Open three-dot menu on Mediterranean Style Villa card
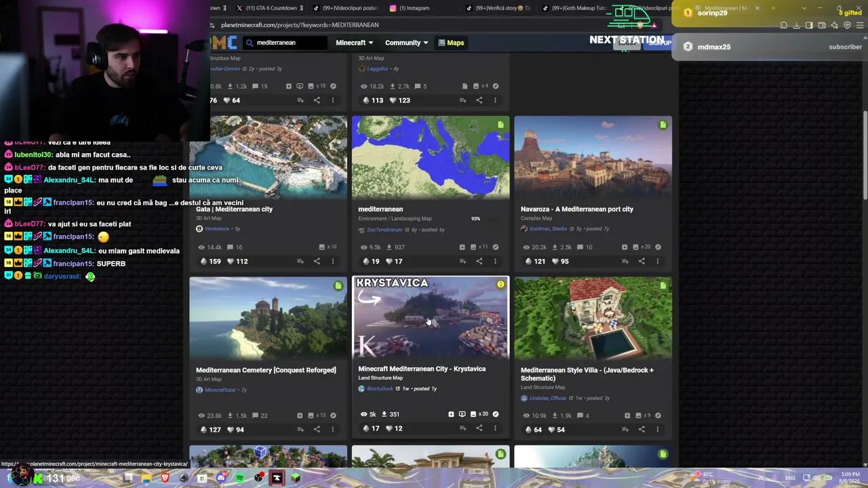868x488 pixels. (657, 429)
